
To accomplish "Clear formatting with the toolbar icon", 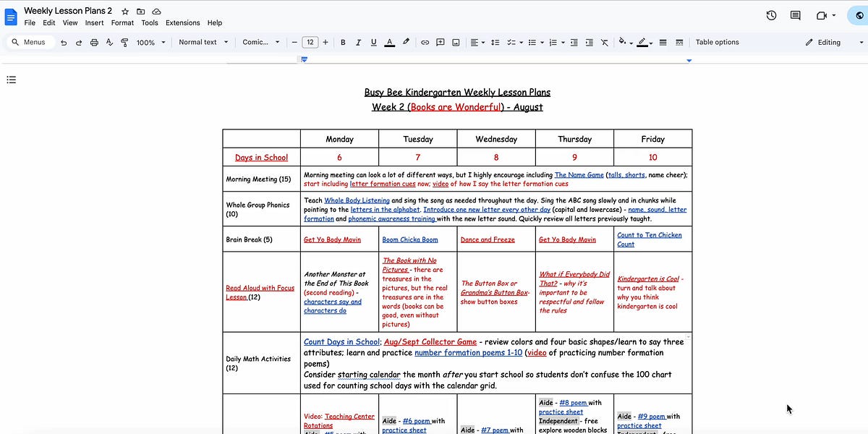I will [604, 42].
